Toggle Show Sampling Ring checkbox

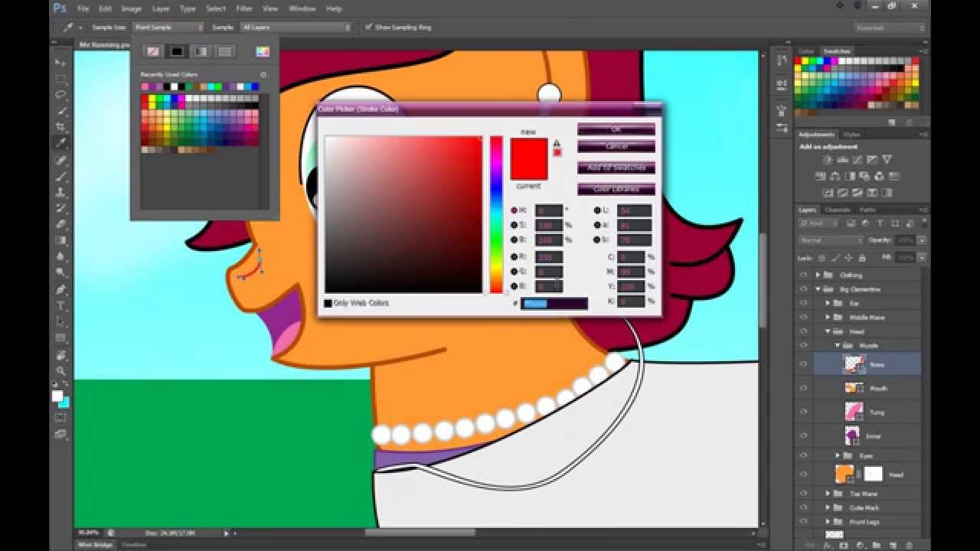[368, 27]
